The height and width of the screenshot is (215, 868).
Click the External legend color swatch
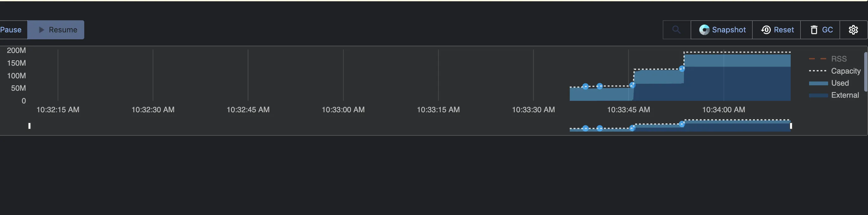818,95
